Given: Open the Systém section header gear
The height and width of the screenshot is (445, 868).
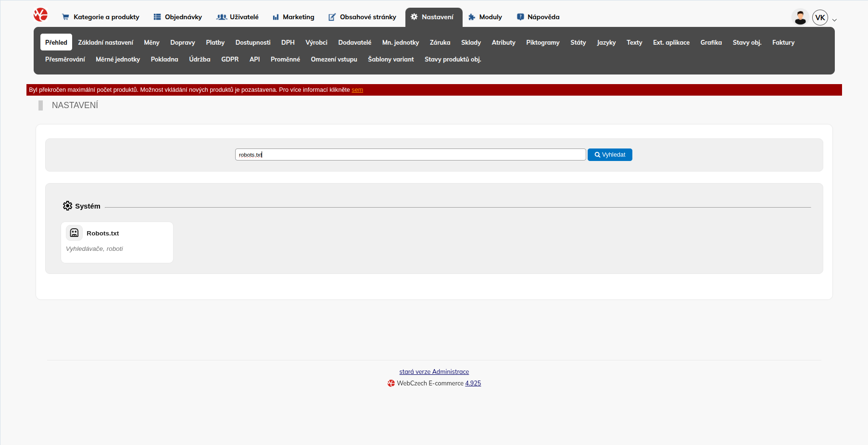Looking at the screenshot, I should coord(68,206).
